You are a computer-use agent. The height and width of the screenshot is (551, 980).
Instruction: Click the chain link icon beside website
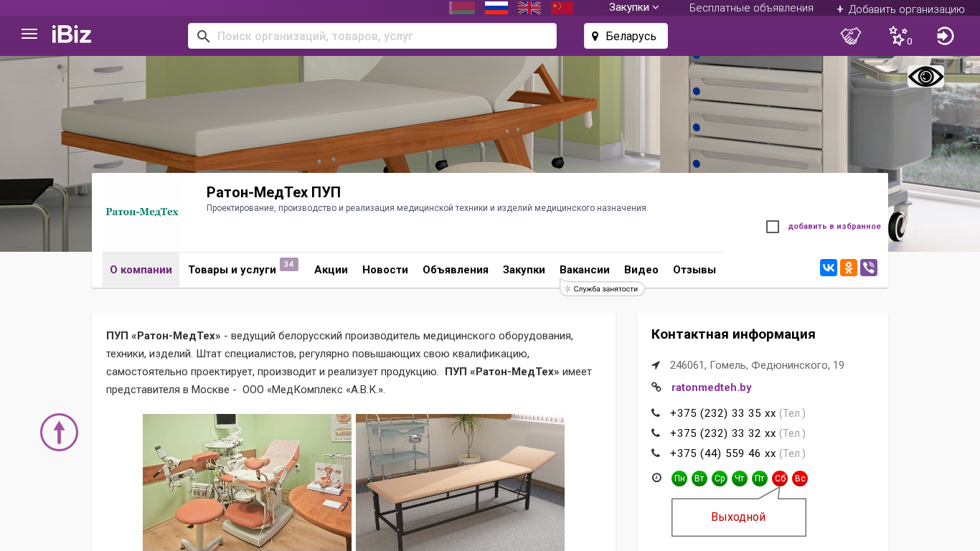point(656,387)
